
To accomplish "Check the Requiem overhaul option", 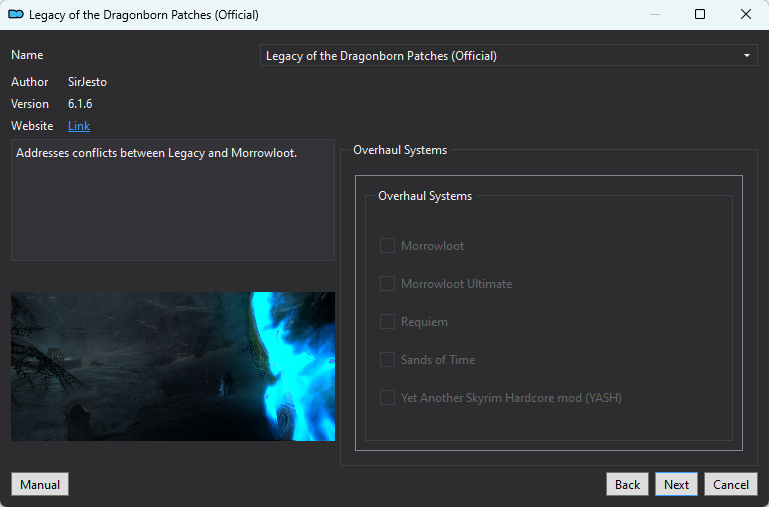I will click(x=387, y=322).
